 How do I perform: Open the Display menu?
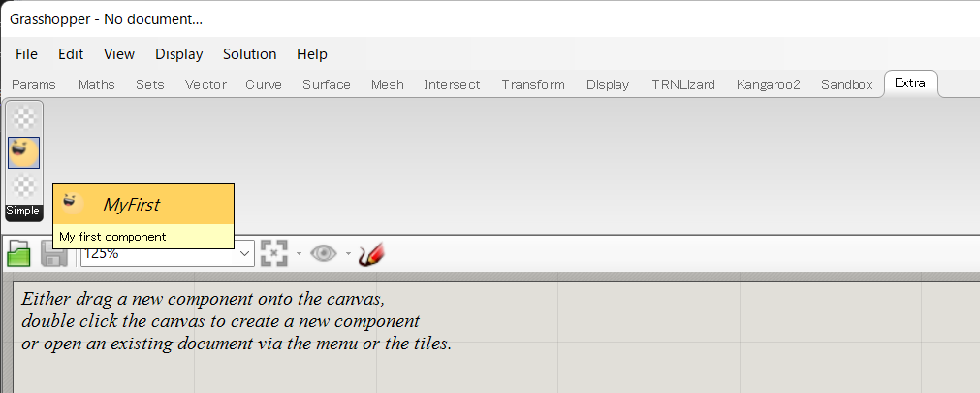[x=178, y=54]
